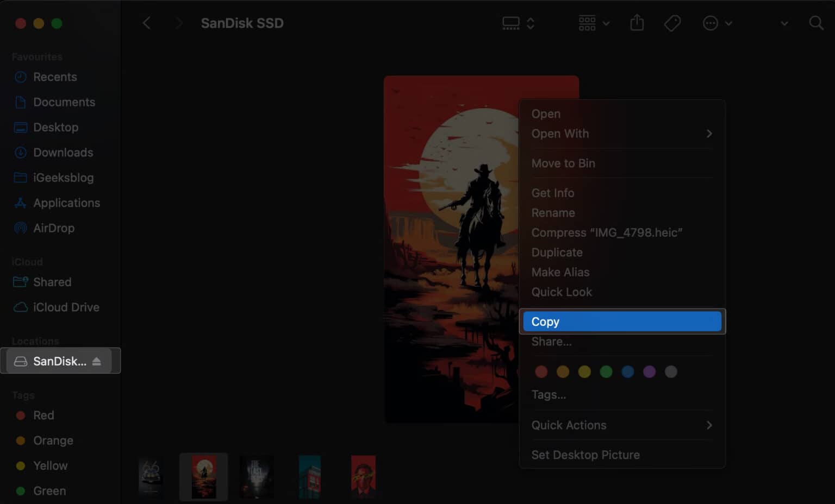Open the Share icon in the toolbar
The image size is (835, 504).
coord(637,23)
